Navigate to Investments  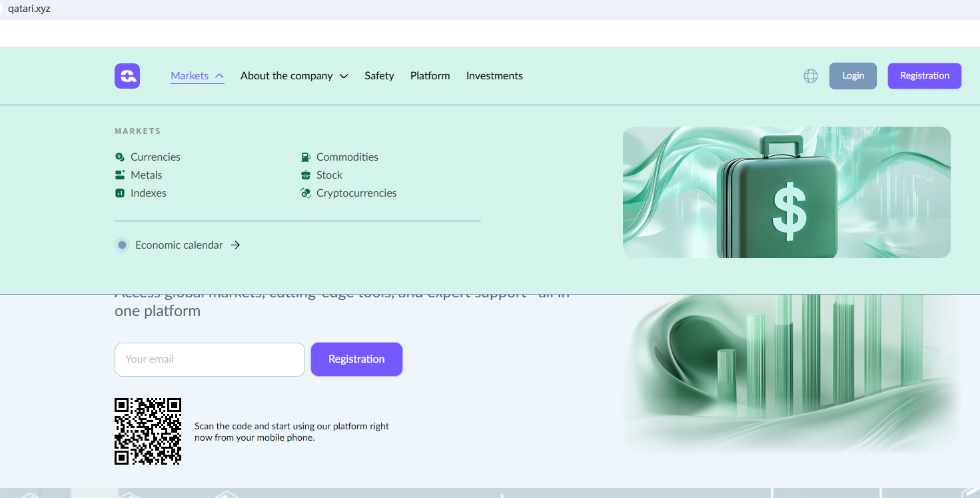[x=494, y=76]
